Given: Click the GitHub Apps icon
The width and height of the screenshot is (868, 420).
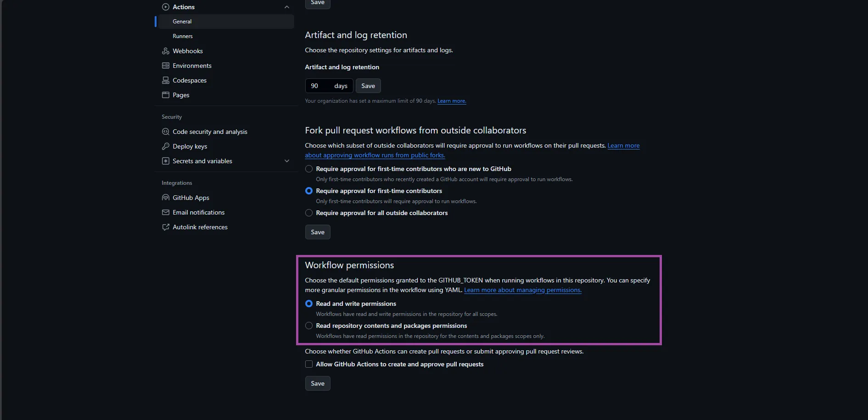Looking at the screenshot, I should [x=166, y=198].
